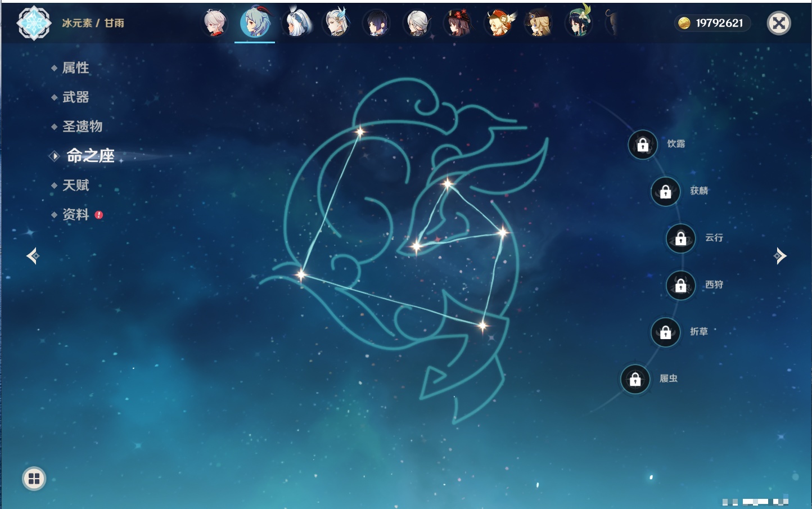Switch to Hu Tao's character portrait

point(457,24)
